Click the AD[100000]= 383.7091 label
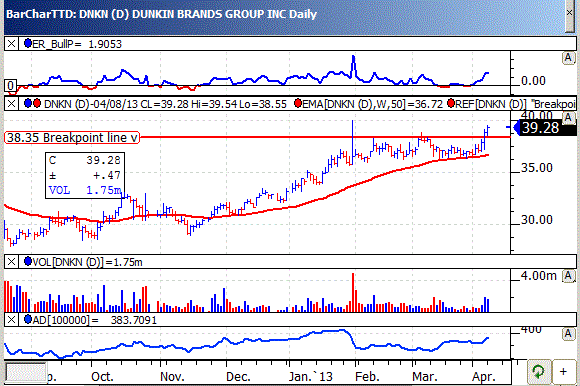 click(x=95, y=320)
